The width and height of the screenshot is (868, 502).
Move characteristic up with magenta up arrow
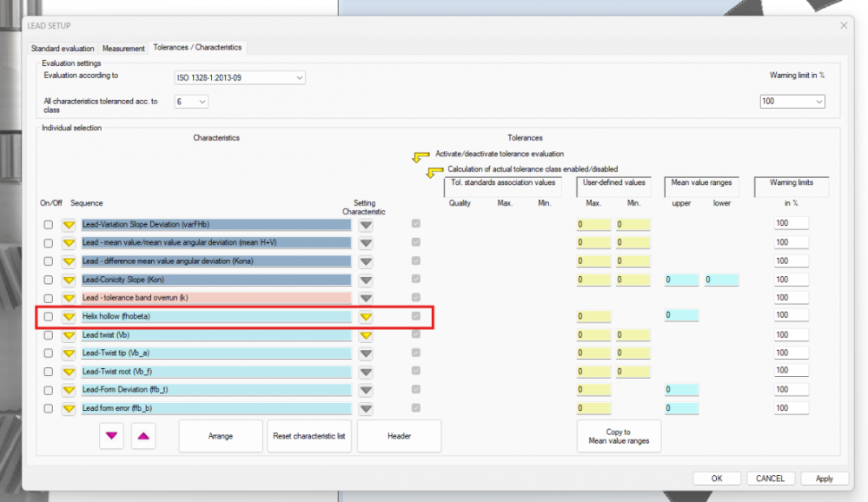coord(143,436)
